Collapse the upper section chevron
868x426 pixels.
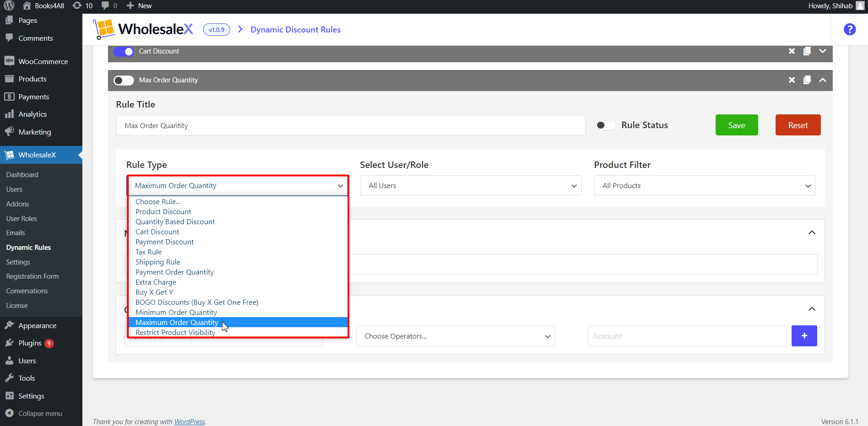pos(812,232)
